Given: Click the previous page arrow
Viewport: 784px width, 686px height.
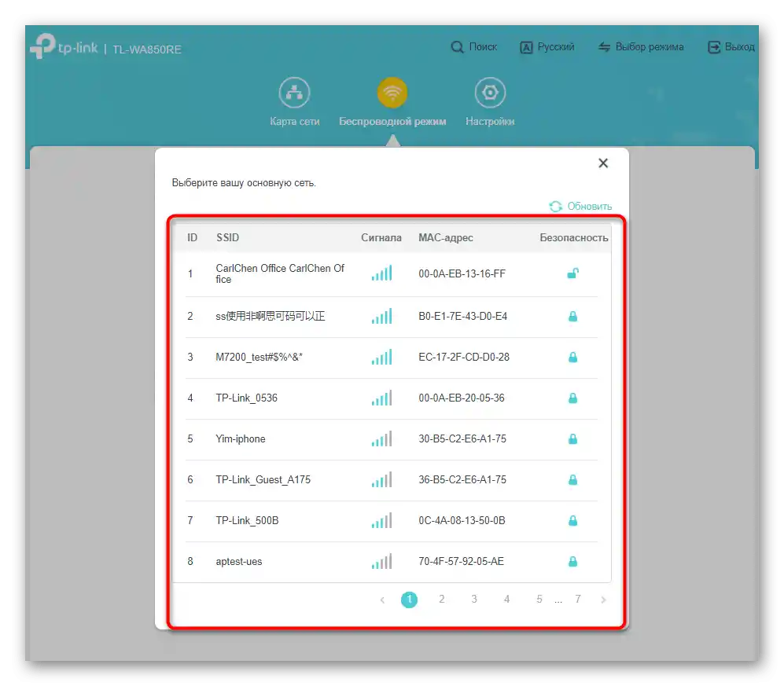Looking at the screenshot, I should click(x=382, y=600).
